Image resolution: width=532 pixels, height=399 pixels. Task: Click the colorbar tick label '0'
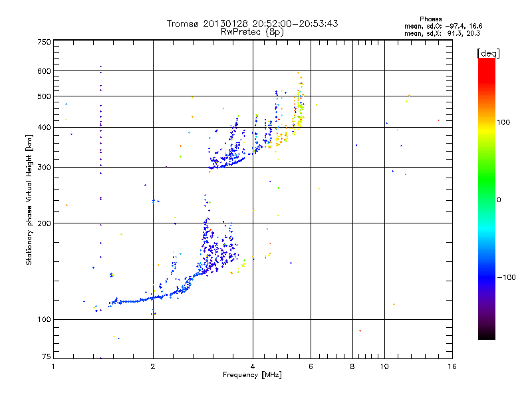(499, 200)
